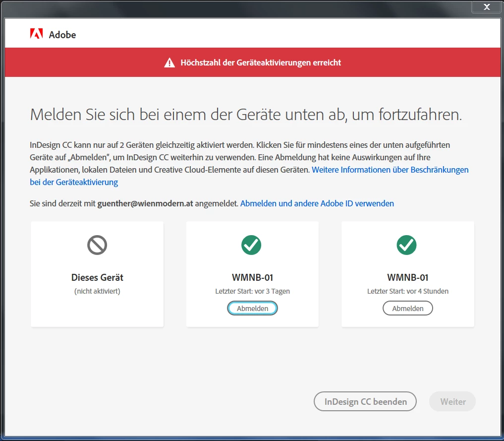The width and height of the screenshot is (504, 441).
Task: Click 'Letzter Start: vor 4 Stunden' text
Action: click(x=407, y=291)
